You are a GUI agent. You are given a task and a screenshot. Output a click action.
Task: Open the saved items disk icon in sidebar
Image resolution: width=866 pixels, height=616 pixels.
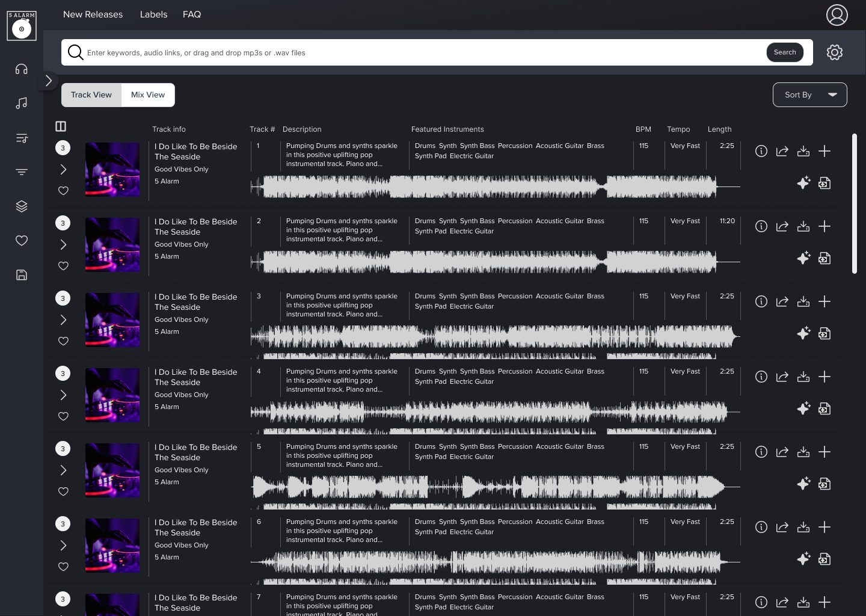[x=22, y=275]
